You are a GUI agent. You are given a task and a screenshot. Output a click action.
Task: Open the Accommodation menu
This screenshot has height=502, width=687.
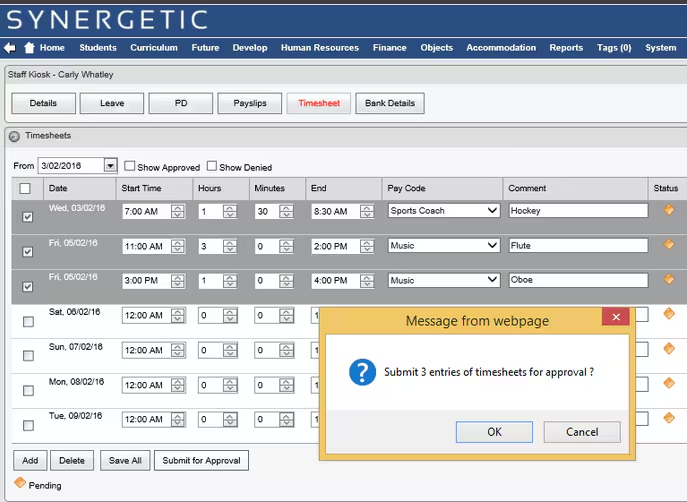[x=501, y=48]
